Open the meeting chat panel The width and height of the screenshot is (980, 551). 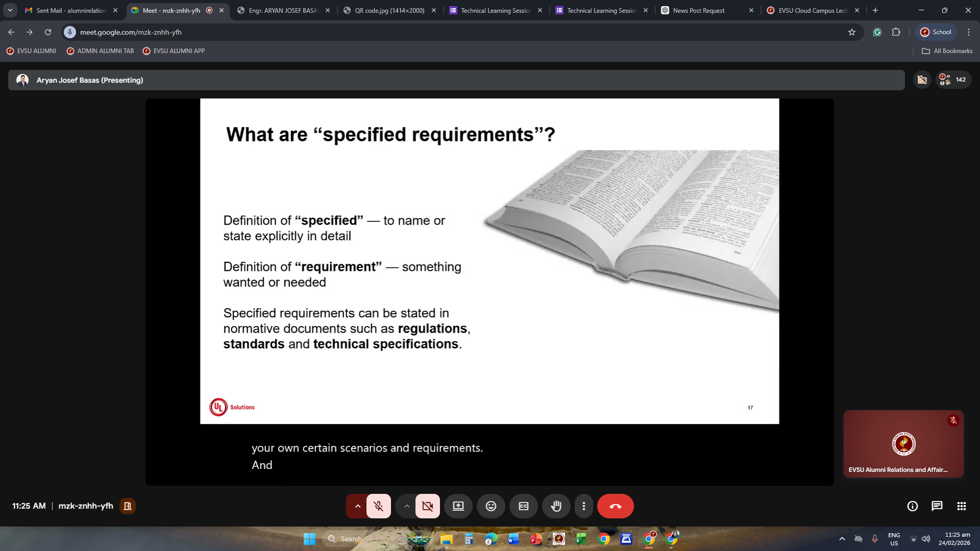point(937,506)
